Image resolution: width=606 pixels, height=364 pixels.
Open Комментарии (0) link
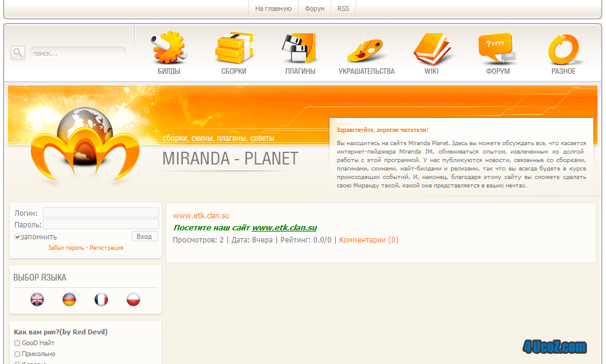pyautogui.click(x=369, y=240)
